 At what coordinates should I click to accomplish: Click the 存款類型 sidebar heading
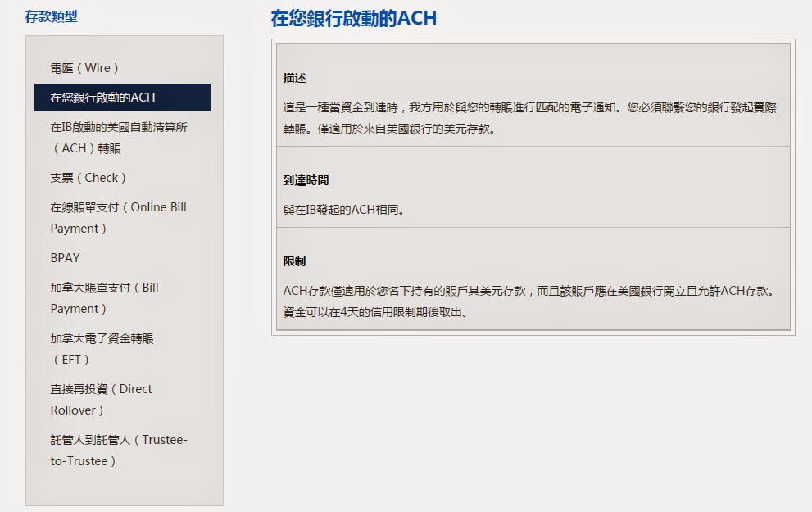(x=51, y=16)
